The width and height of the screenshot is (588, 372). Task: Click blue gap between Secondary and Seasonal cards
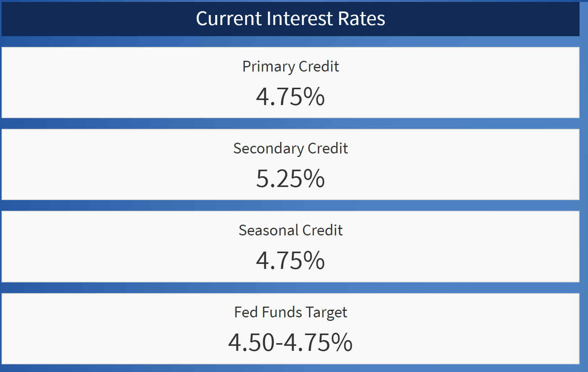click(291, 205)
